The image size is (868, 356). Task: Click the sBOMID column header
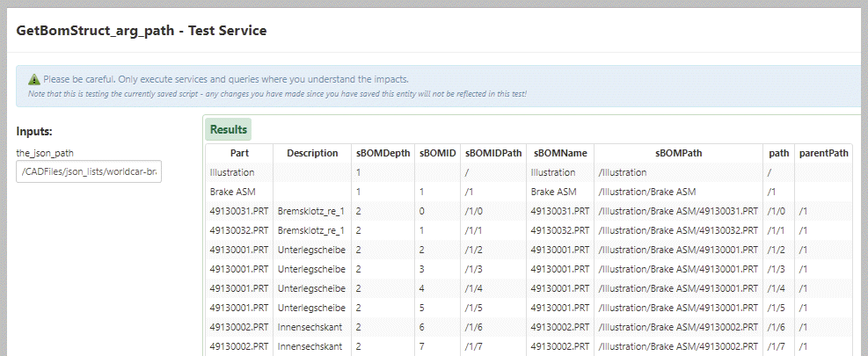(x=437, y=153)
